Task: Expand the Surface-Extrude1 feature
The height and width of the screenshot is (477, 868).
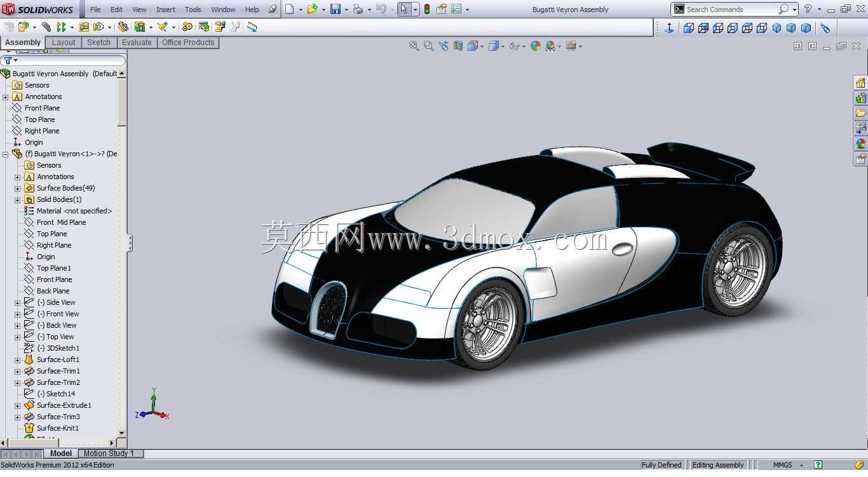Action: (x=17, y=406)
